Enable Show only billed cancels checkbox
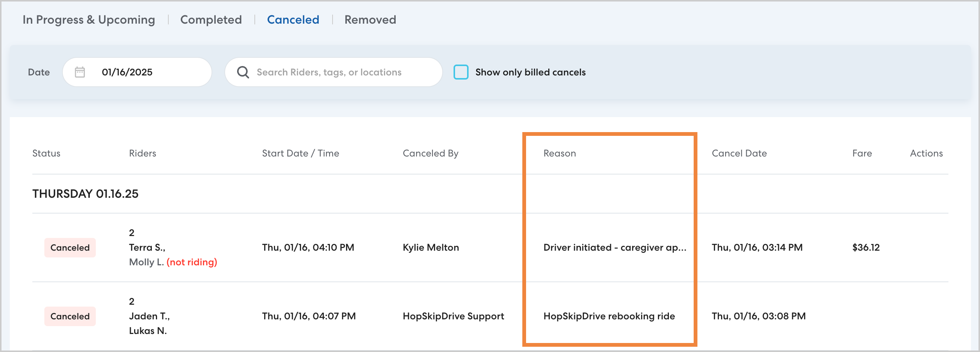Image resolution: width=980 pixels, height=352 pixels. 461,72
